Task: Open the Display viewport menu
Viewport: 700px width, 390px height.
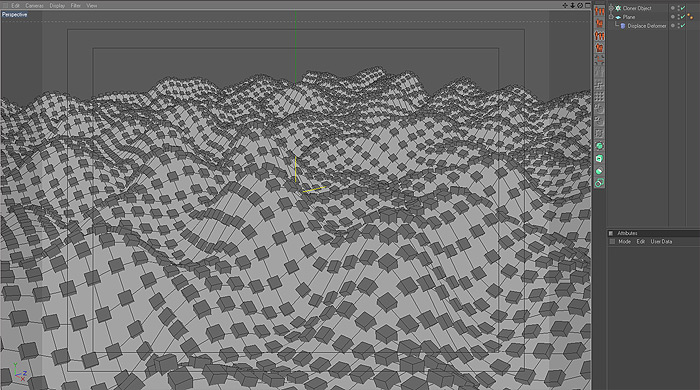Action: click(57, 5)
